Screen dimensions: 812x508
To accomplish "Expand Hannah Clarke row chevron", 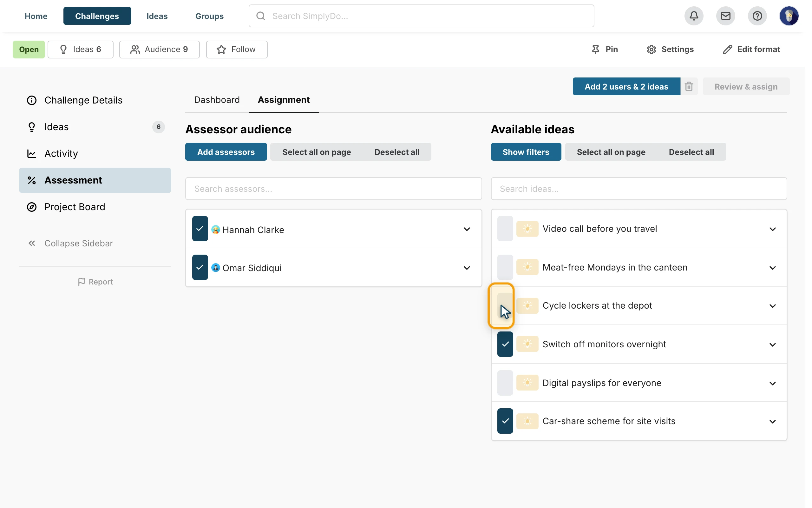I will click(x=467, y=229).
